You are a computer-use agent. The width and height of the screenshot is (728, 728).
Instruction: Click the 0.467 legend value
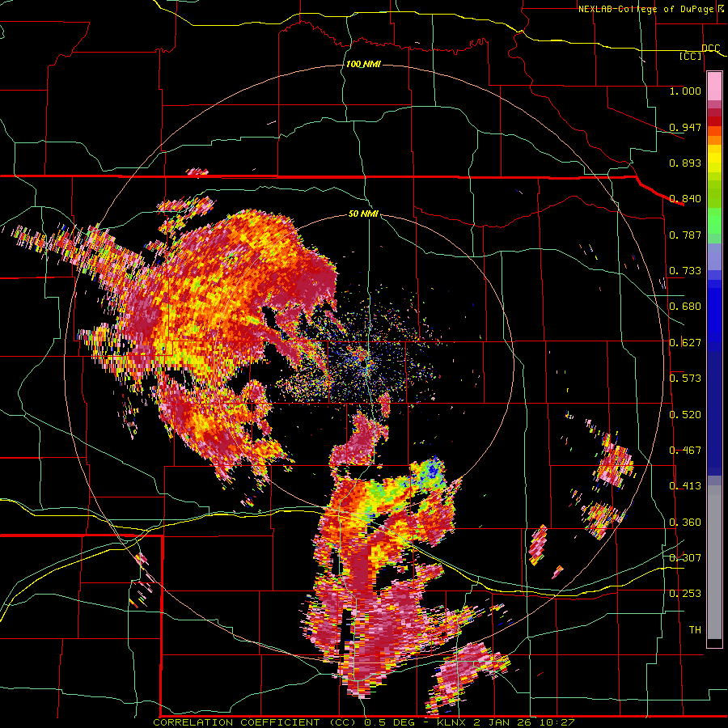point(685,451)
